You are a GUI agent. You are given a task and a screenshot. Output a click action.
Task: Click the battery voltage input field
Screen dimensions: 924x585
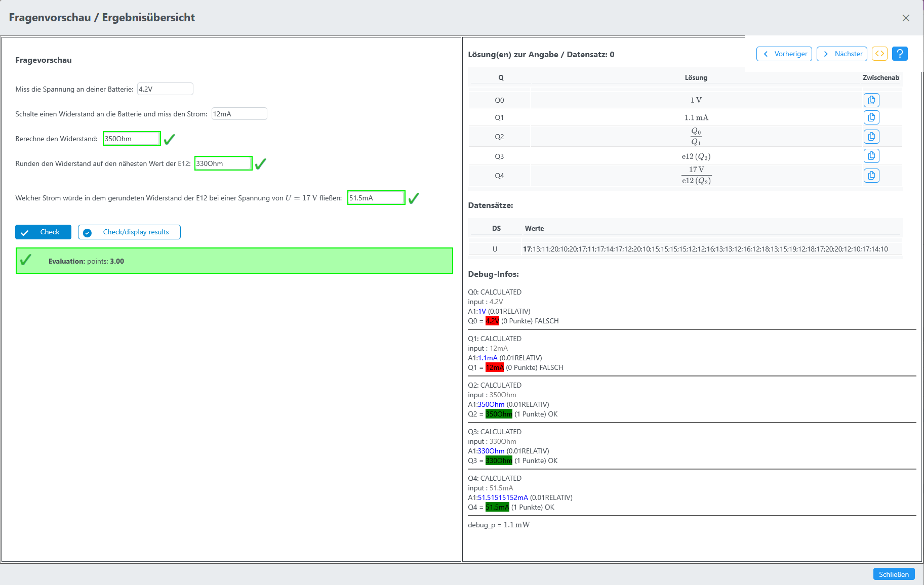click(x=165, y=89)
